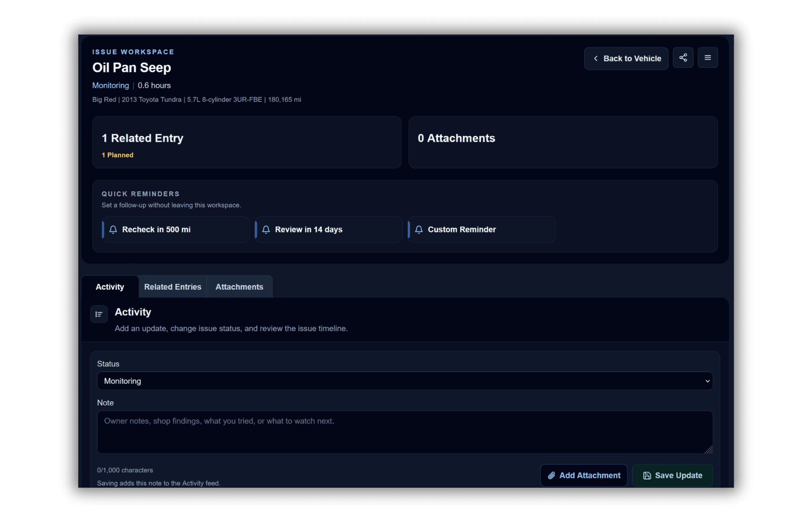This screenshot has width=812, height=522.
Task: Switch to the Related Entries tab
Action: click(172, 287)
